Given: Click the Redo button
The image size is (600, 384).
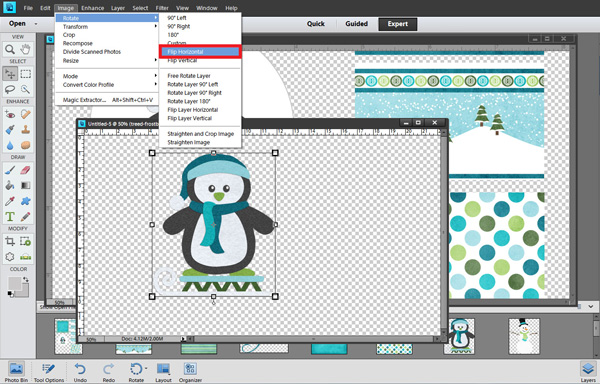Looking at the screenshot, I should pyautogui.click(x=109, y=372).
